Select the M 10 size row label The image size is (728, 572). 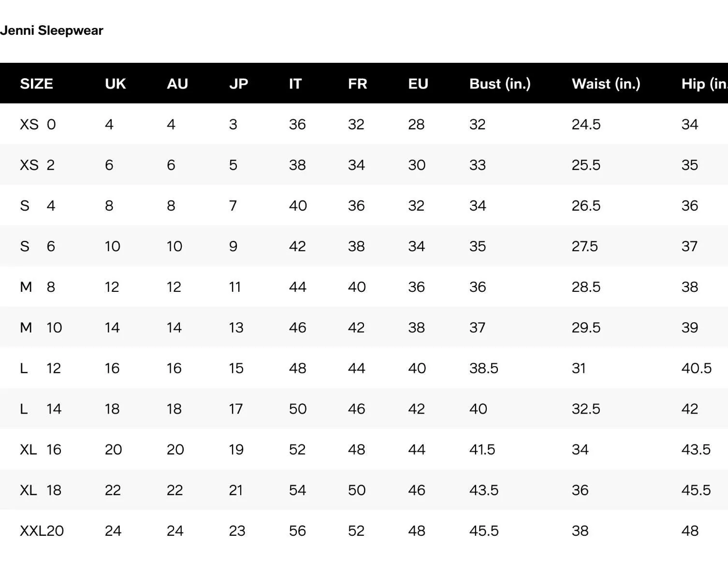click(x=41, y=328)
